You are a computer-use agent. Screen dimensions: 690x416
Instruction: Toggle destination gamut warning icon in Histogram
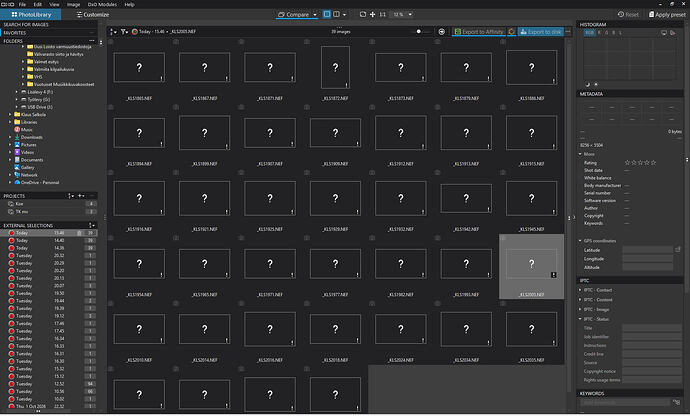pos(673,33)
